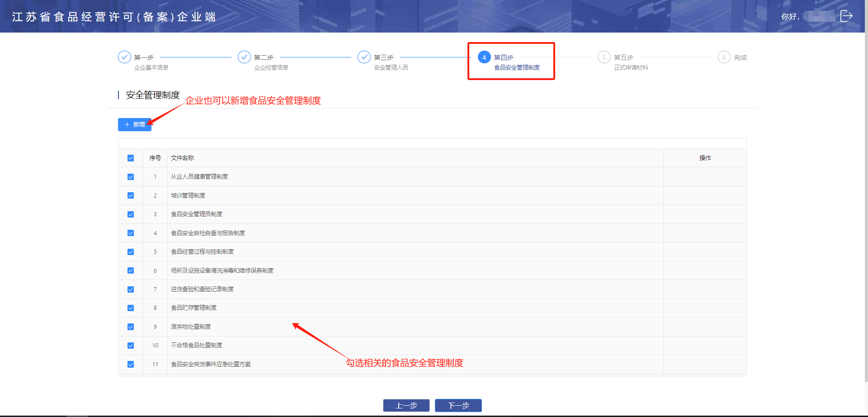Go back with 上一步 button
The width and height of the screenshot is (868, 417).
(406, 405)
